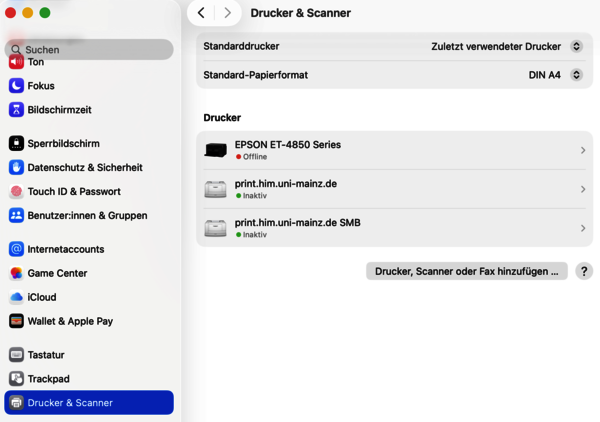The image size is (600, 422).
Task: Click the Suchen search field
Action: pyautogui.click(x=90, y=49)
